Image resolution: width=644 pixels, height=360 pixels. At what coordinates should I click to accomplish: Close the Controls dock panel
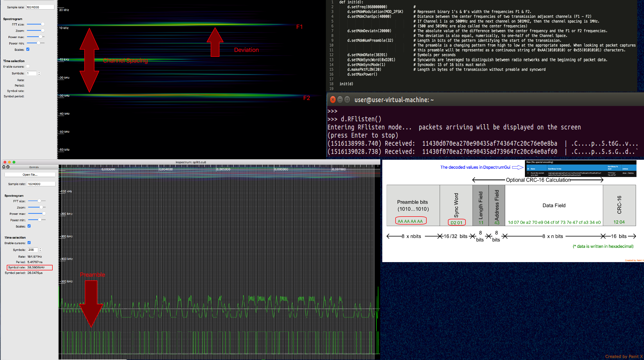tap(4, 167)
